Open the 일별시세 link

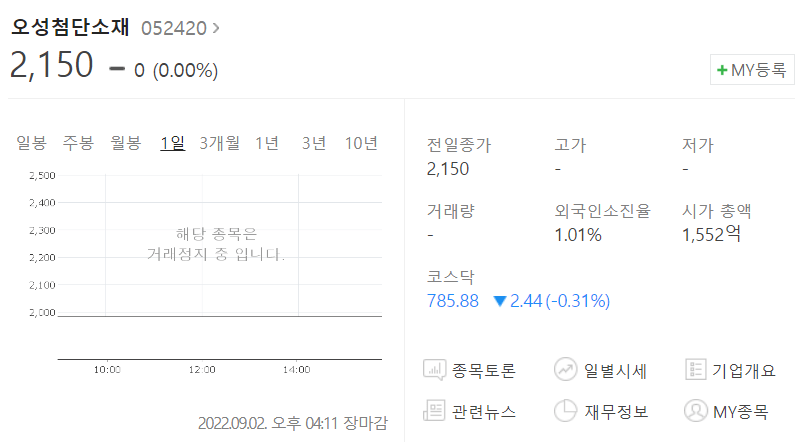(x=615, y=371)
